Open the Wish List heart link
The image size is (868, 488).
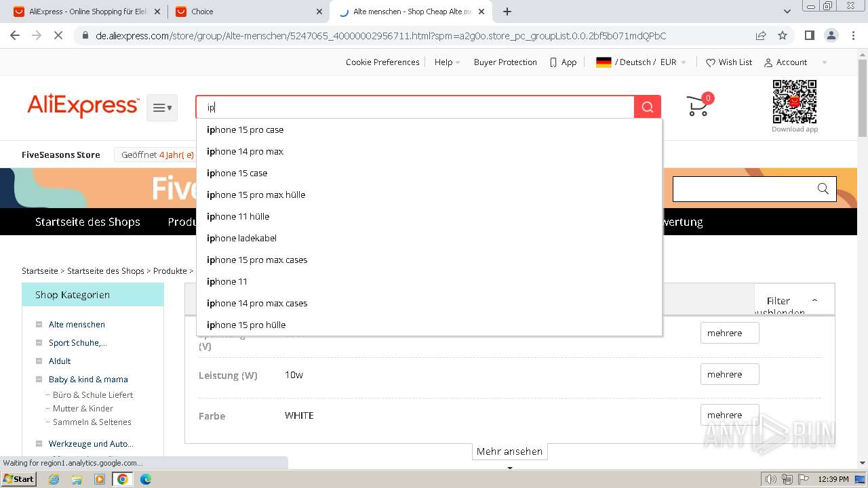point(729,62)
